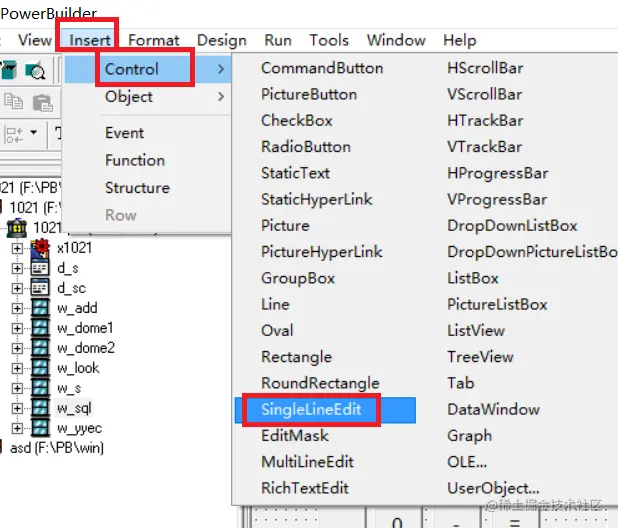Insert a MultiLineEdit control
Viewport: 618px width, 528px height.
[x=307, y=462]
